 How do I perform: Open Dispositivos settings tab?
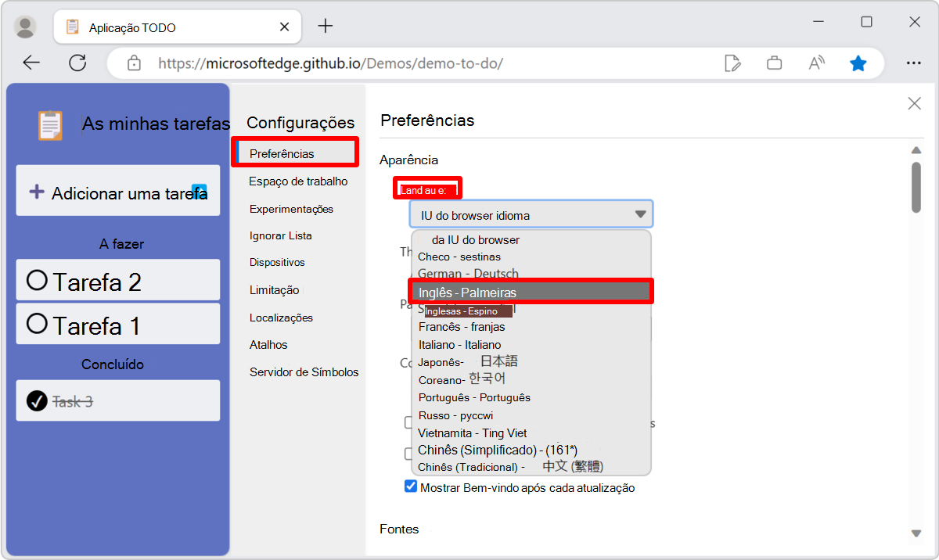coord(277,262)
